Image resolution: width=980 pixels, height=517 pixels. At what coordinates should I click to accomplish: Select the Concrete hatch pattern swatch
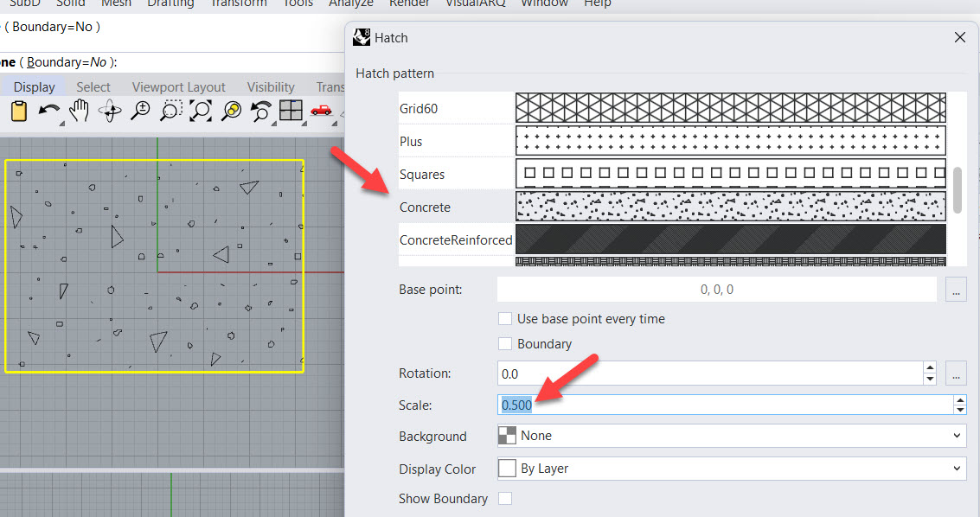click(731, 207)
